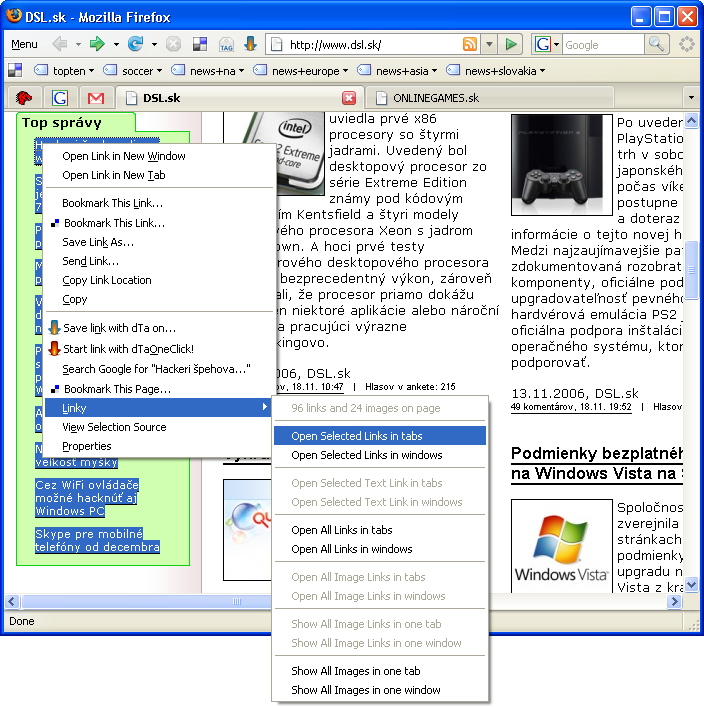Image resolution: width=704 pixels, height=707 pixels.
Task: Click the URL address field
Action: [x=373, y=45]
